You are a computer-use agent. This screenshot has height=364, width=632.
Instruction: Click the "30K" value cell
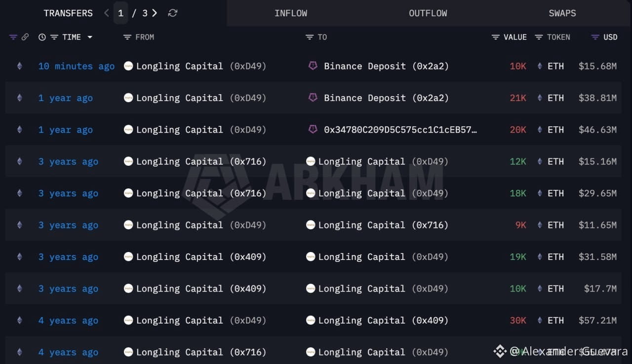[x=518, y=321]
